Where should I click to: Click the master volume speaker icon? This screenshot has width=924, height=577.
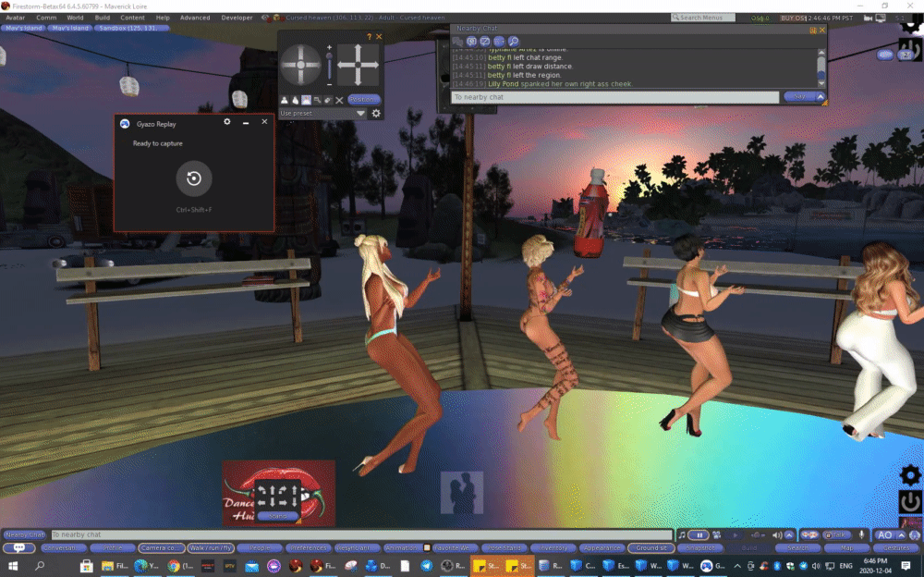coord(777,535)
